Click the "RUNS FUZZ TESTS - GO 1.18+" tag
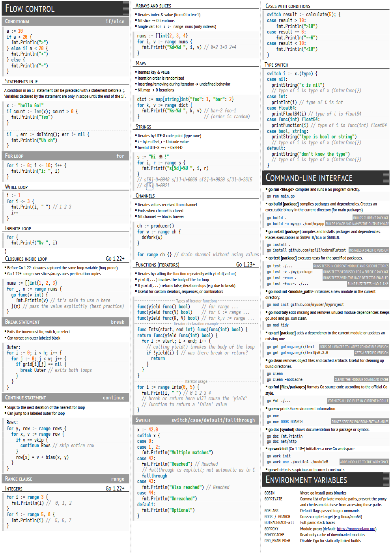This screenshot has height=554, width=392. tap(368, 284)
